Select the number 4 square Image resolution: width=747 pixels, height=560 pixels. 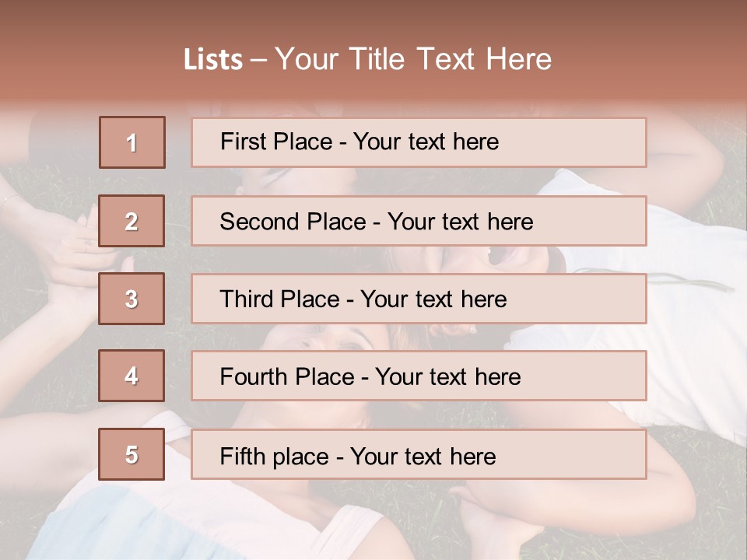pyautogui.click(x=132, y=376)
